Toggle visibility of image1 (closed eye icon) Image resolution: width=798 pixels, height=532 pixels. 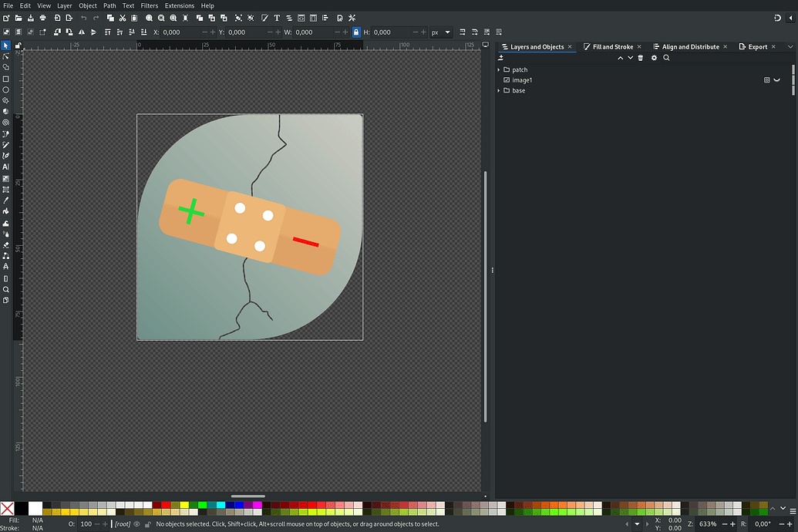point(777,80)
